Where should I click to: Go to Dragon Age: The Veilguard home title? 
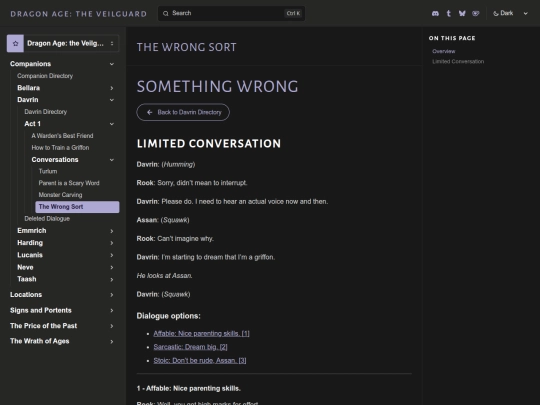[x=79, y=14]
